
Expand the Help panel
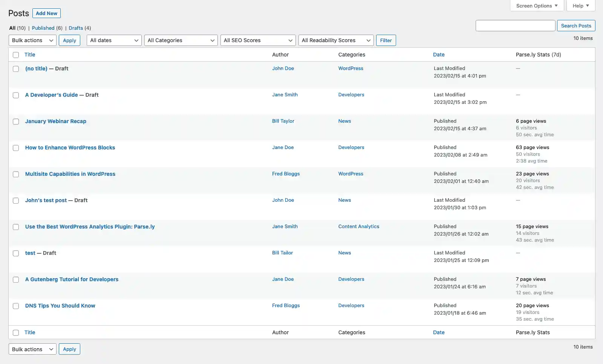pyautogui.click(x=580, y=6)
